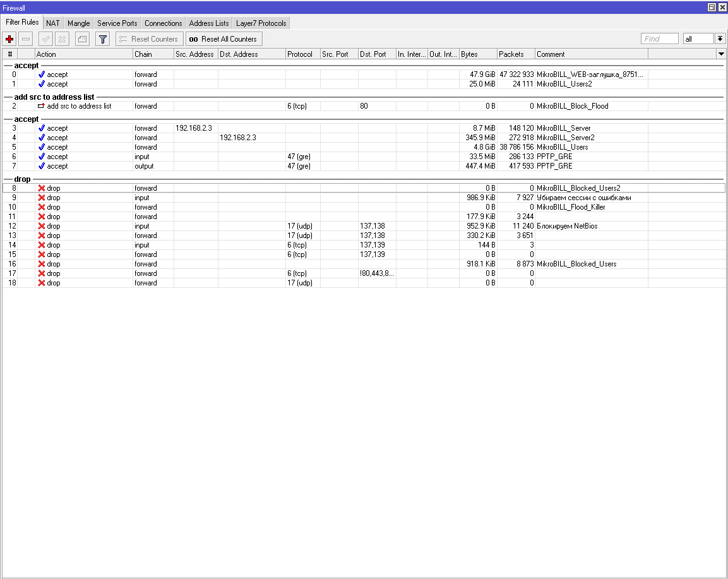Screen dimensions: 728x579
Task: Sort by the Bytes column header
Action: point(478,54)
